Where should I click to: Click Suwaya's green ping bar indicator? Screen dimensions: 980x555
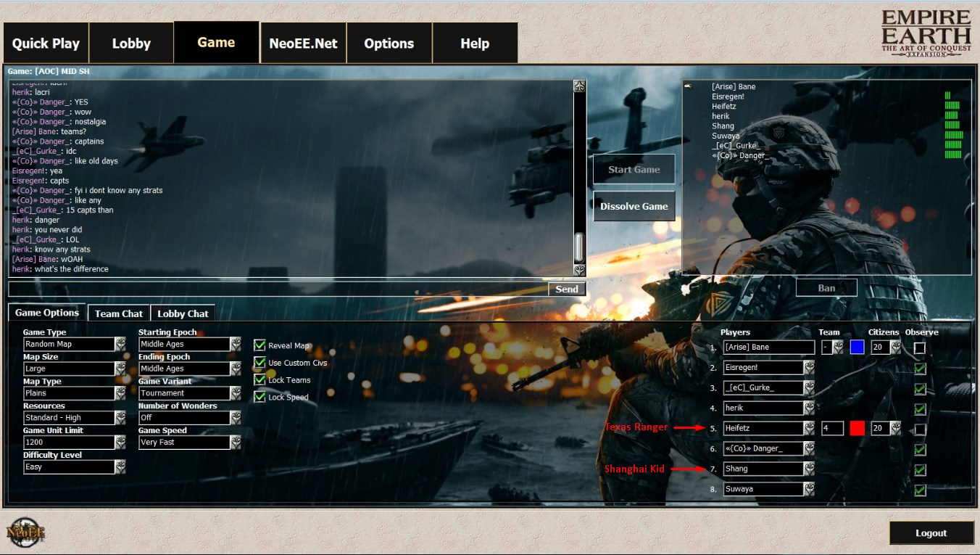coord(954,135)
